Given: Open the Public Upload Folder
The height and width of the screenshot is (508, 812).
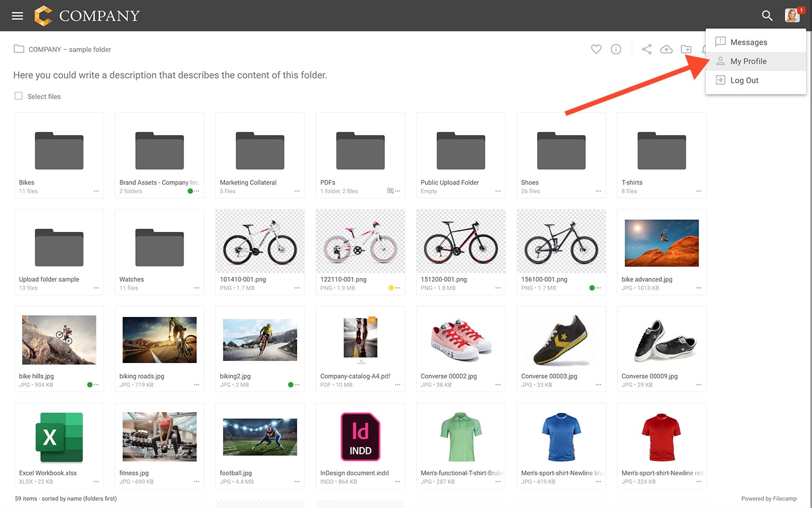Looking at the screenshot, I should pos(461,150).
